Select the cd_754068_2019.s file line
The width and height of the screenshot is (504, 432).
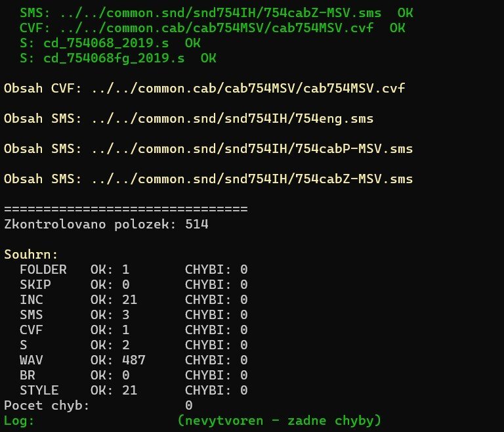pyautogui.click(x=110, y=43)
